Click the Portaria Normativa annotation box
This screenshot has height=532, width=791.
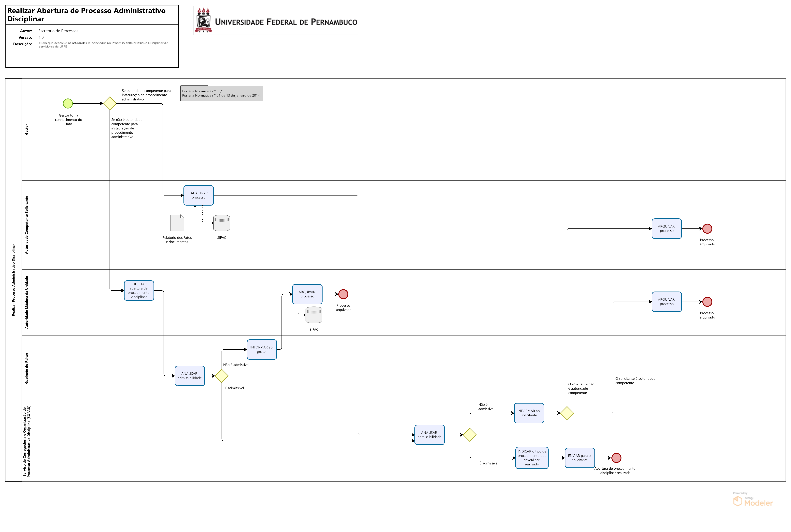click(222, 93)
